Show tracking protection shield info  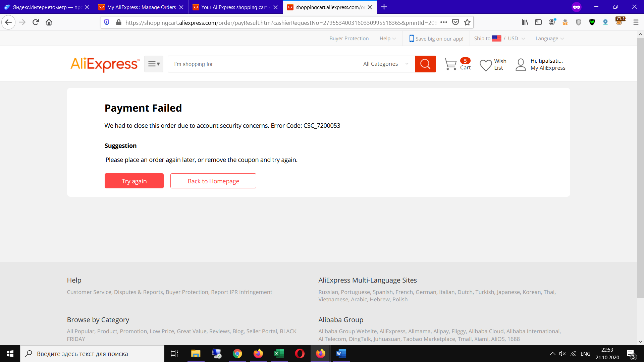click(107, 22)
